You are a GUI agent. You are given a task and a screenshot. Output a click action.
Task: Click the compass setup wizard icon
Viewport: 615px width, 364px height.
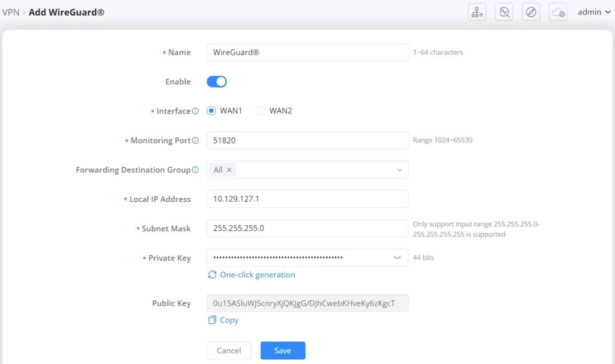click(531, 12)
